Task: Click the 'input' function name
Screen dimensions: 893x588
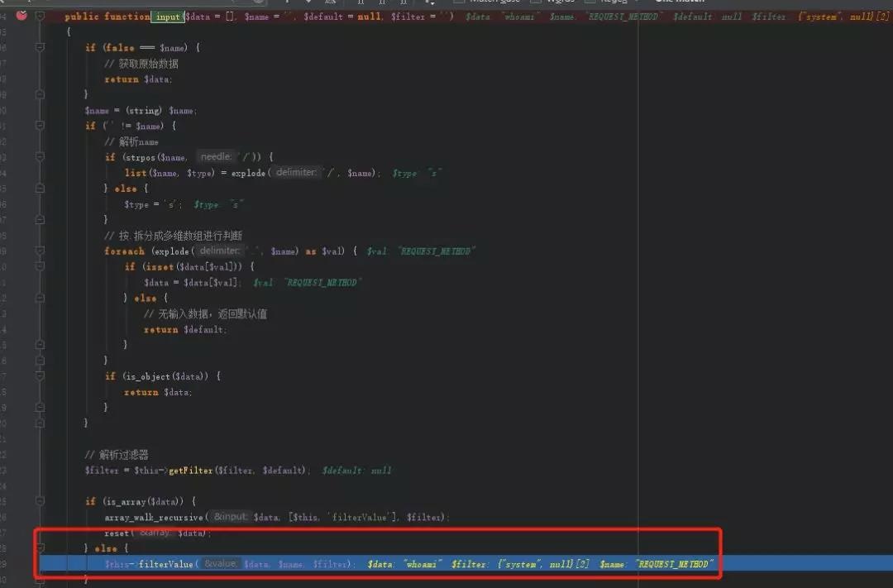Action: [168, 17]
